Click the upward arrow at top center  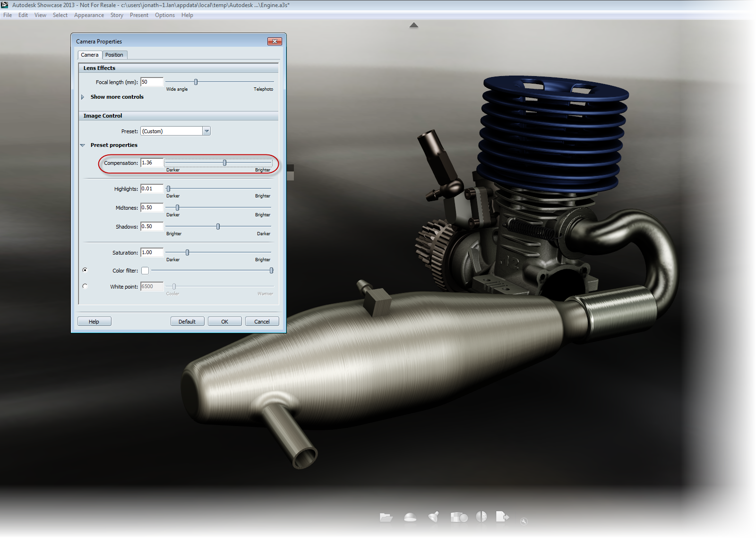[413, 25]
